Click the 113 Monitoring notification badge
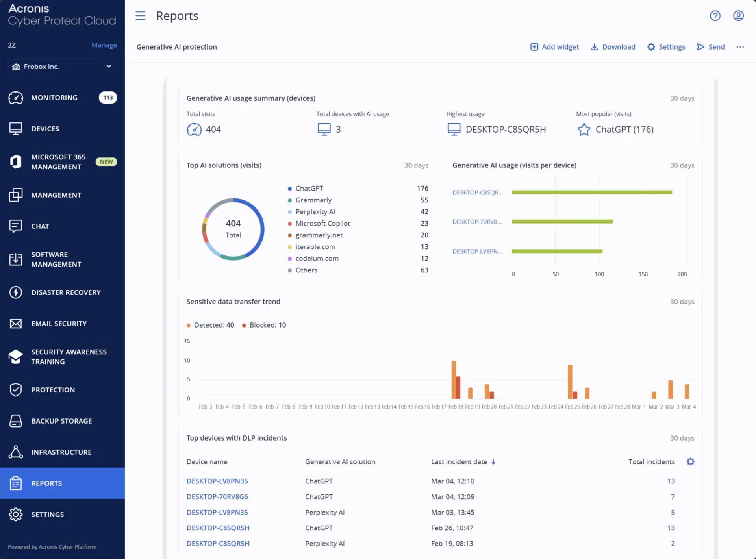 tap(108, 98)
